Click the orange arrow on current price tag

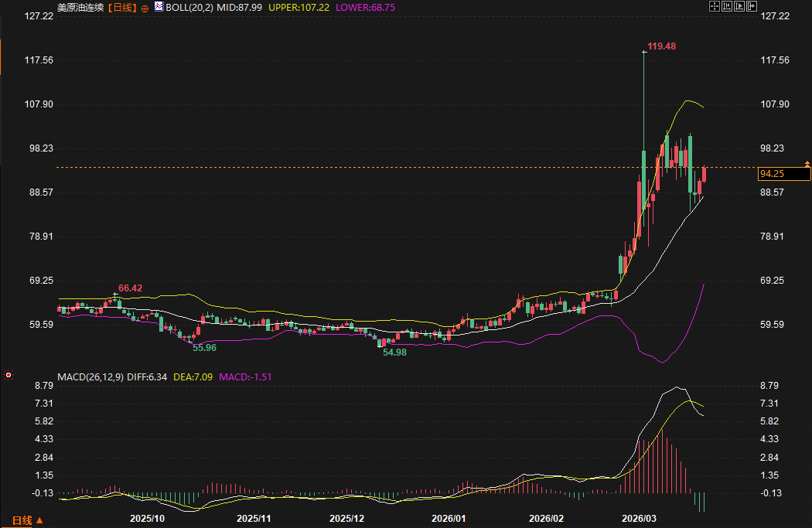(x=807, y=164)
